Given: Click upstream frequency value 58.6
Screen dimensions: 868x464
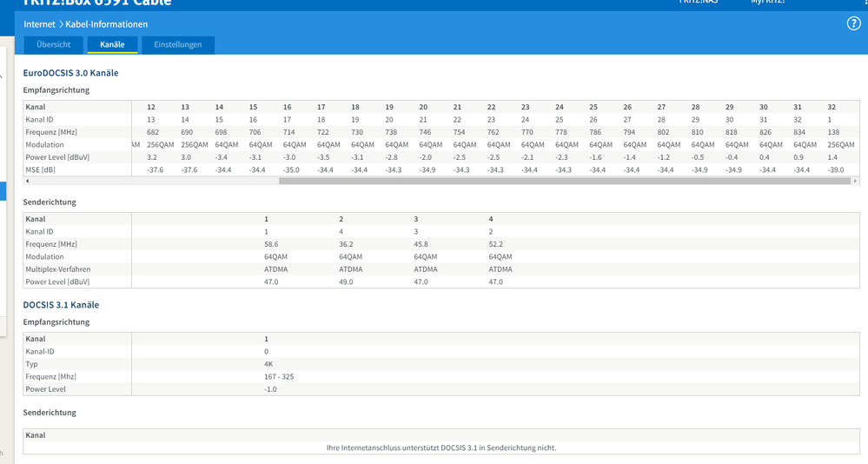Looking at the screenshot, I should click(271, 244).
